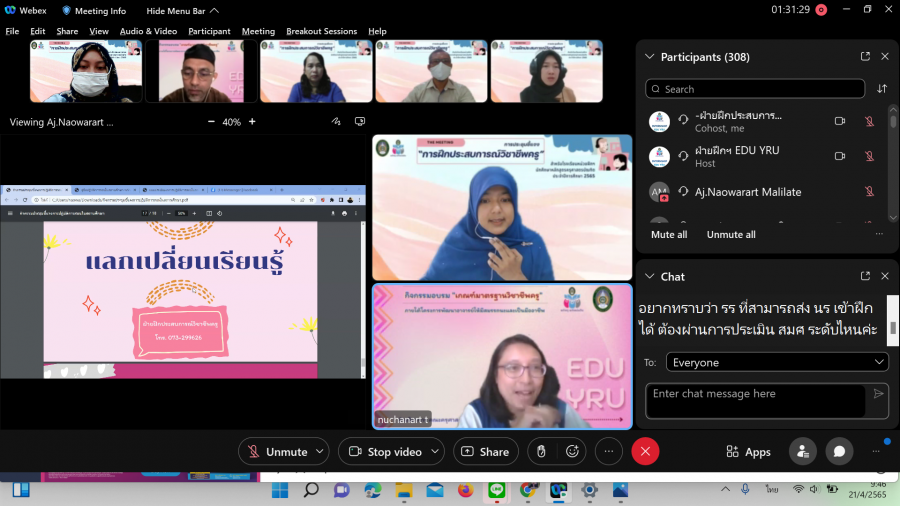
Task: Collapse the Chat panel with its chevron
Action: [650, 276]
